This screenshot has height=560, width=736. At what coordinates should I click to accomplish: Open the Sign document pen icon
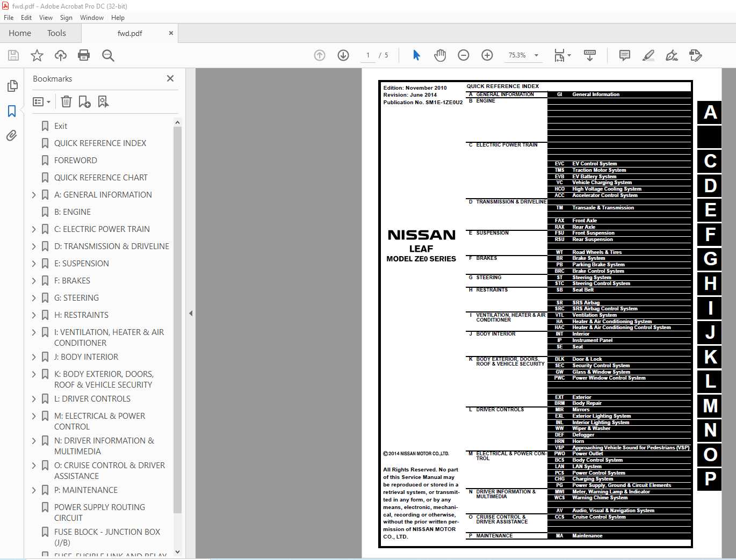672,55
